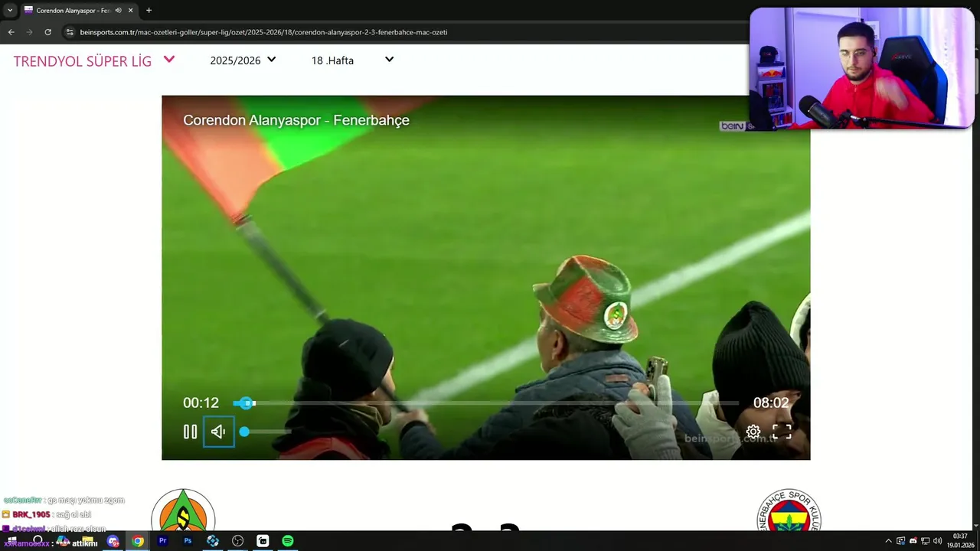Close the Corendon Alanyaspor browser tab
Screen dimensions: 980x551
(x=130, y=10)
